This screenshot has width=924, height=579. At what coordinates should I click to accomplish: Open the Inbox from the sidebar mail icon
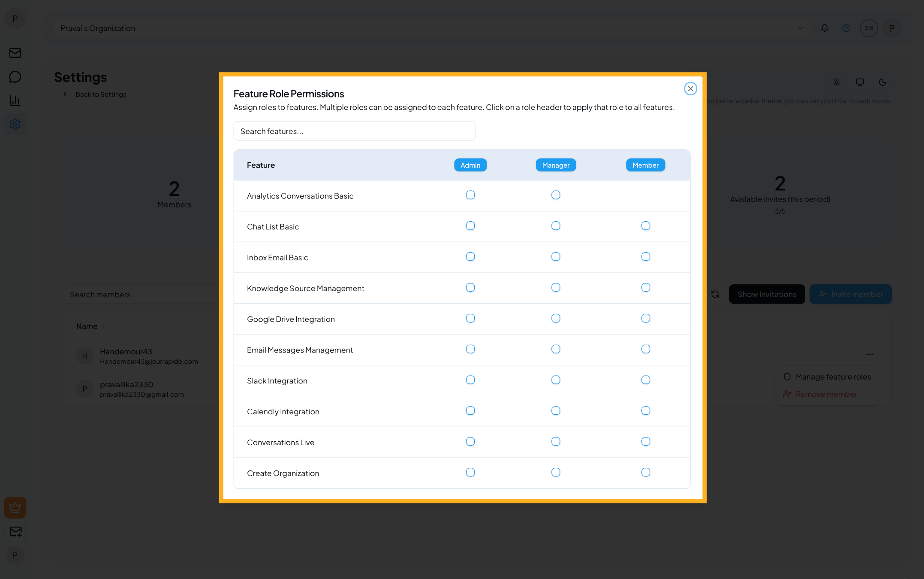click(15, 53)
